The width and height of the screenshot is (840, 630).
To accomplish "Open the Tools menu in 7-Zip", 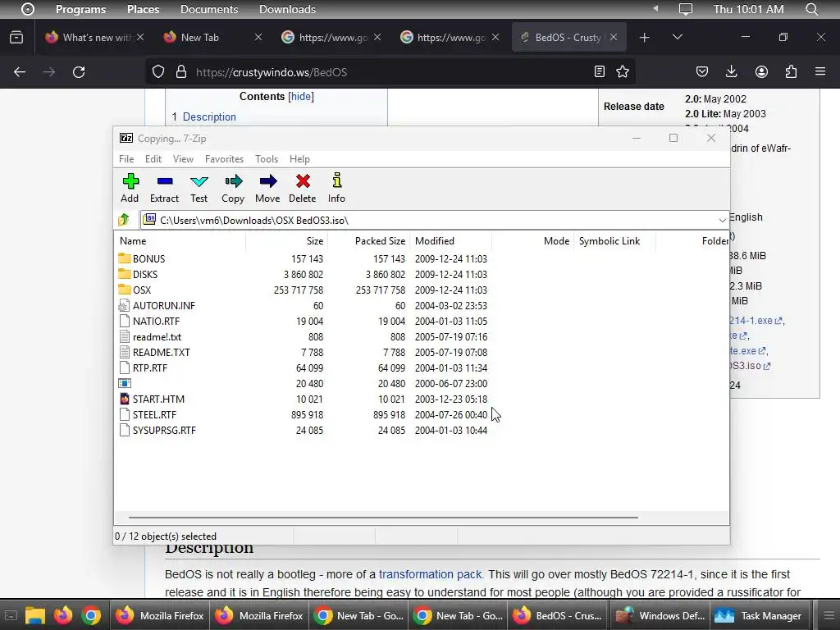I will [267, 159].
